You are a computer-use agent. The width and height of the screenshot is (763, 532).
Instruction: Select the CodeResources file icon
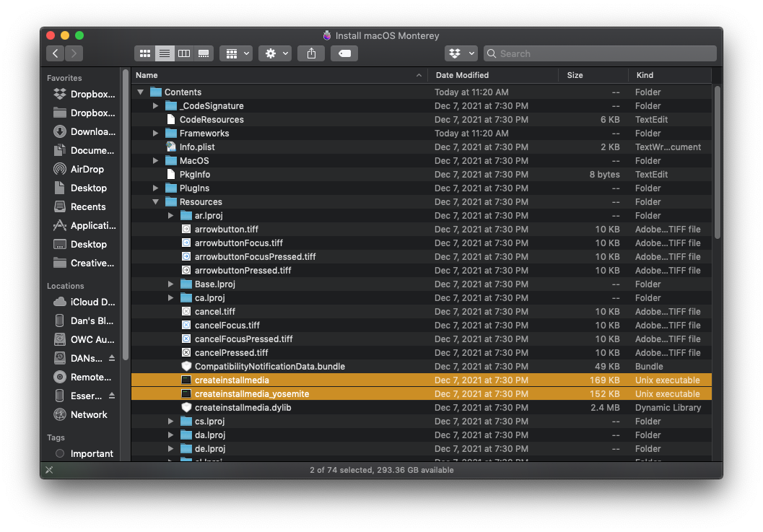tap(171, 119)
